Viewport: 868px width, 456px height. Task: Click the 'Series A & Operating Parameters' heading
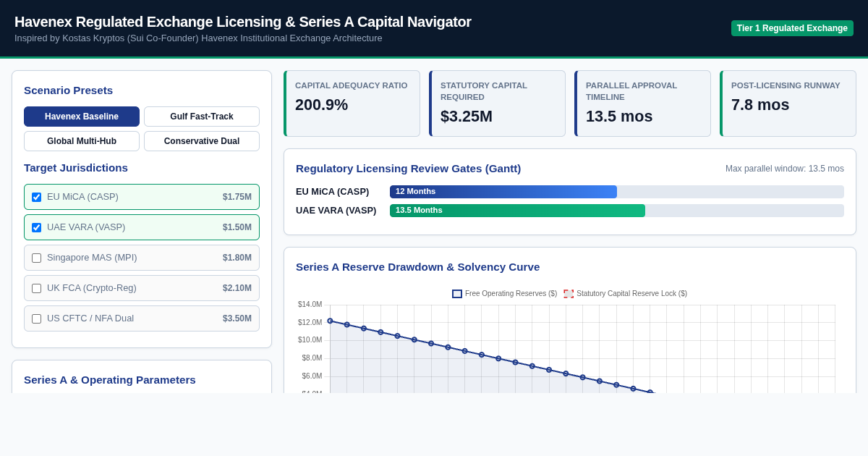point(110,380)
